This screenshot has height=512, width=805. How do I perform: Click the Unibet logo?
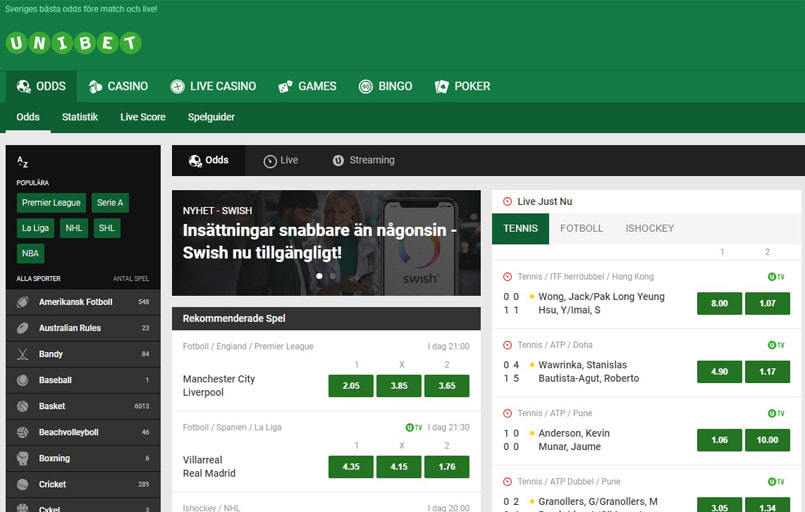point(73,43)
